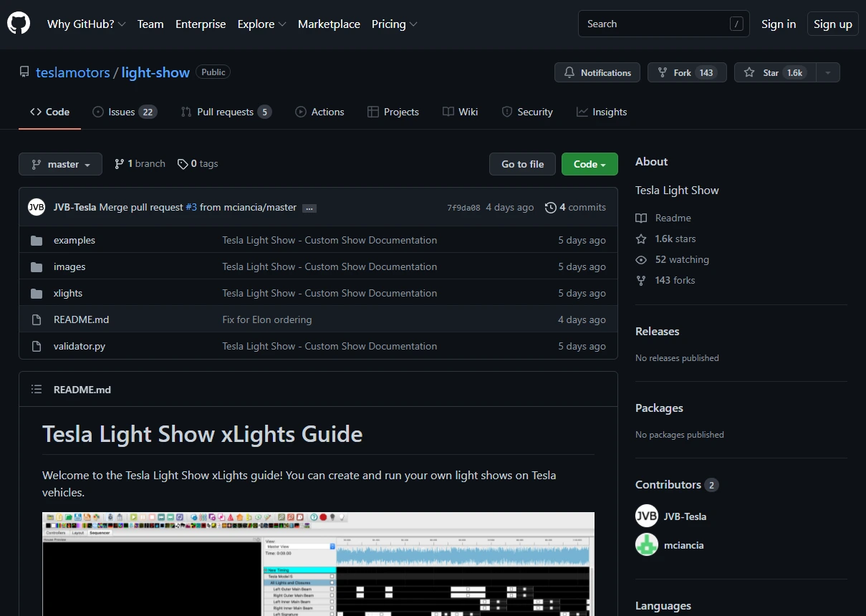866x616 pixels.
Task: Switch to the Security tab
Action: pos(527,112)
